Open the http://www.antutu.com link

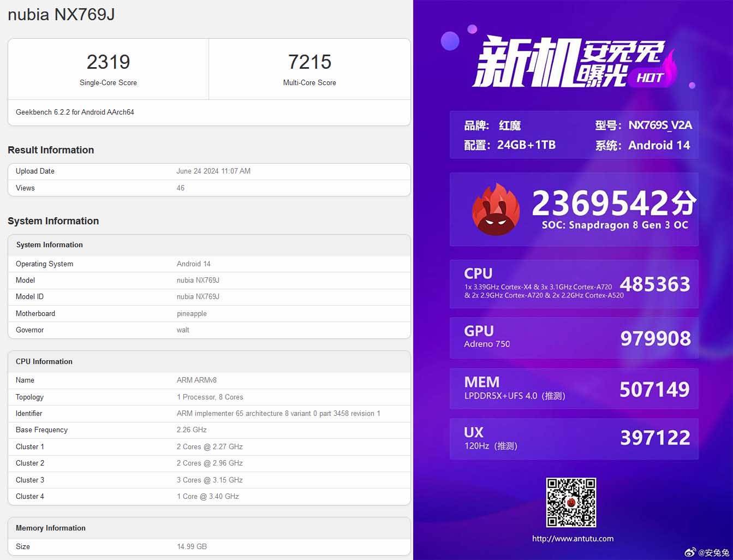573,539
